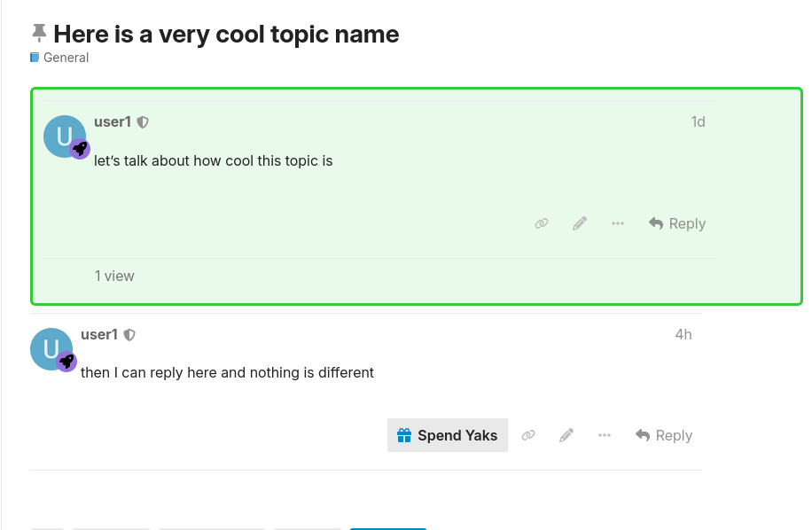Edit the first post with the pencil icon
812x530 pixels.
pyautogui.click(x=580, y=223)
